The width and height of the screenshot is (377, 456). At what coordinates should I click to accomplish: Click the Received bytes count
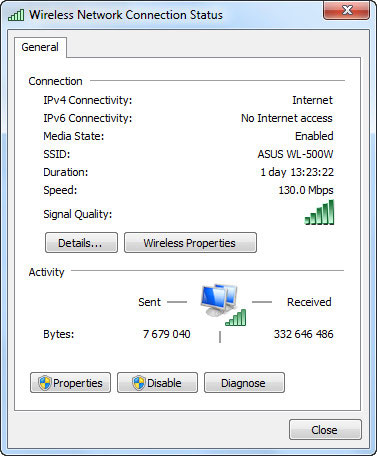click(303, 334)
